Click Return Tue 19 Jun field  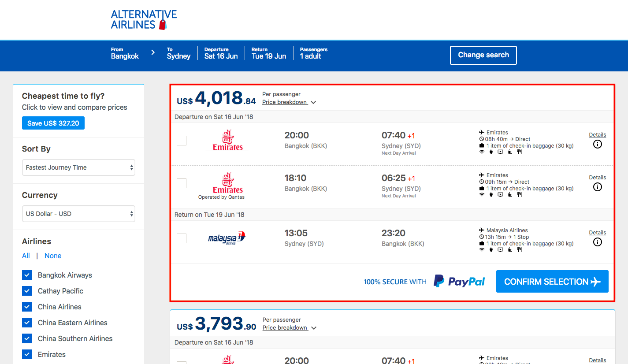coord(269,53)
